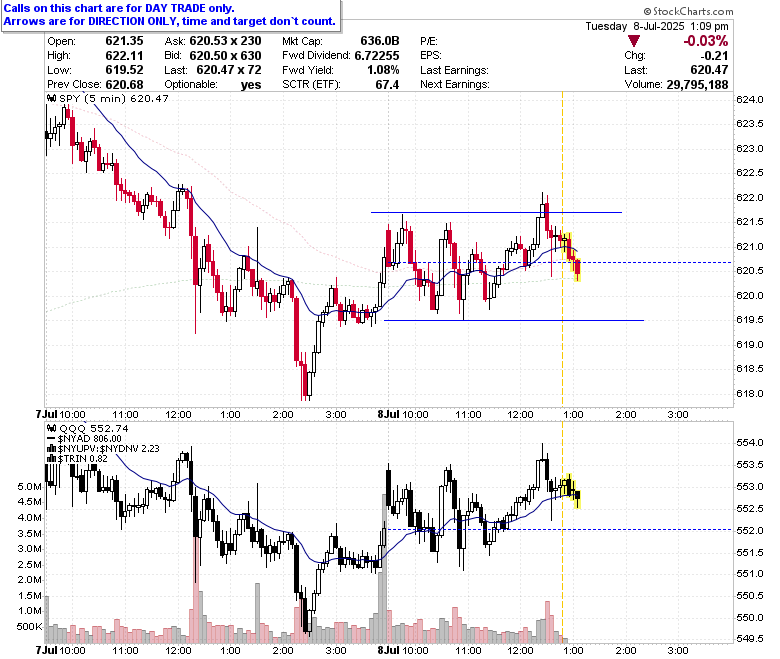Click the candlestick icon beside QQQ label

pyautogui.click(x=52, y=428)
